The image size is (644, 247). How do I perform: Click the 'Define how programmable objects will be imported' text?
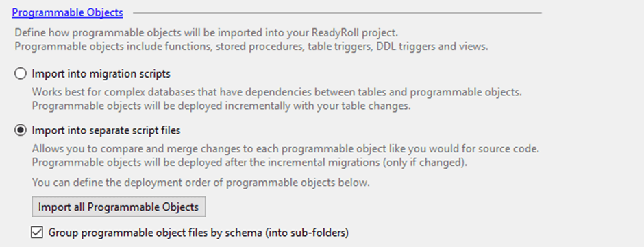pos(207,32)
